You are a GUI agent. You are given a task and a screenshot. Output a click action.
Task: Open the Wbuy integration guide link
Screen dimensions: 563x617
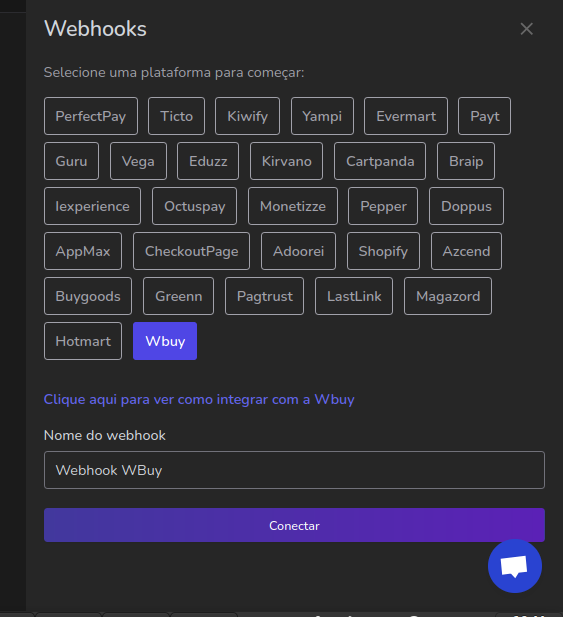tap(199, 399)
